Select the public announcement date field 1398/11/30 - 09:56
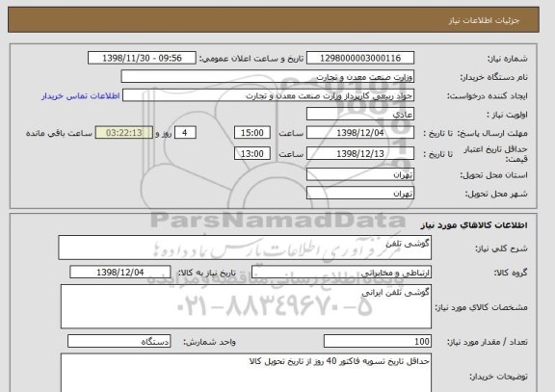The height and width of the screenshot is (392, 555). tap(142, 58)
